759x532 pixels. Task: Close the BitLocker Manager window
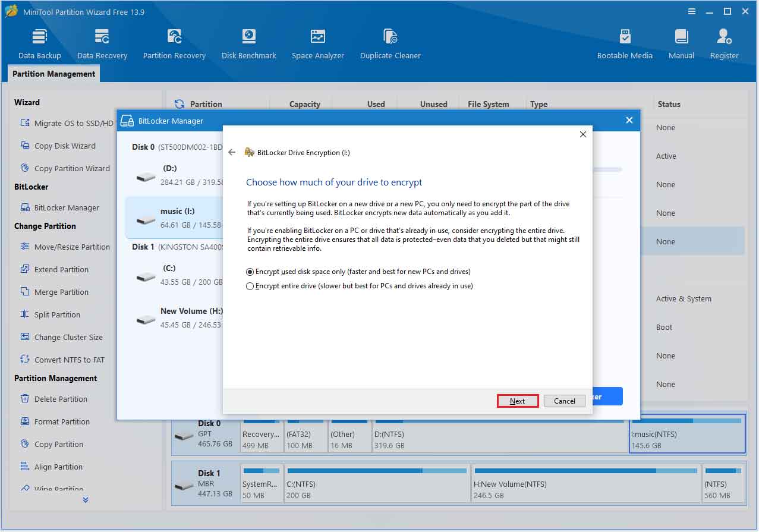(629, 120)
